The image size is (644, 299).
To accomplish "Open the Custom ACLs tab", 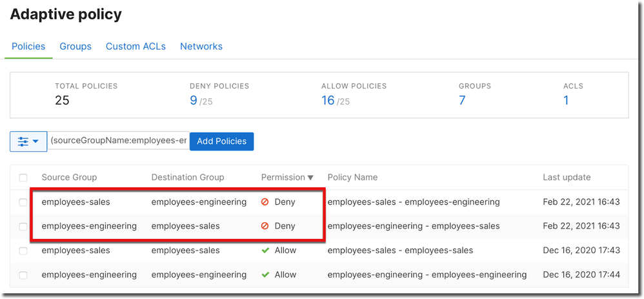I will [x=136, y=46].
